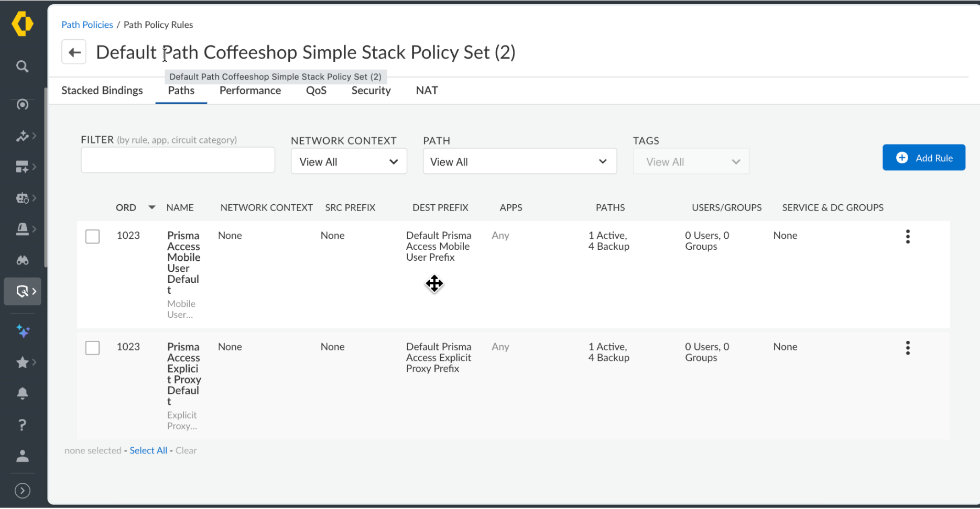Open the bell notifications icon

(x=22, y=393)
